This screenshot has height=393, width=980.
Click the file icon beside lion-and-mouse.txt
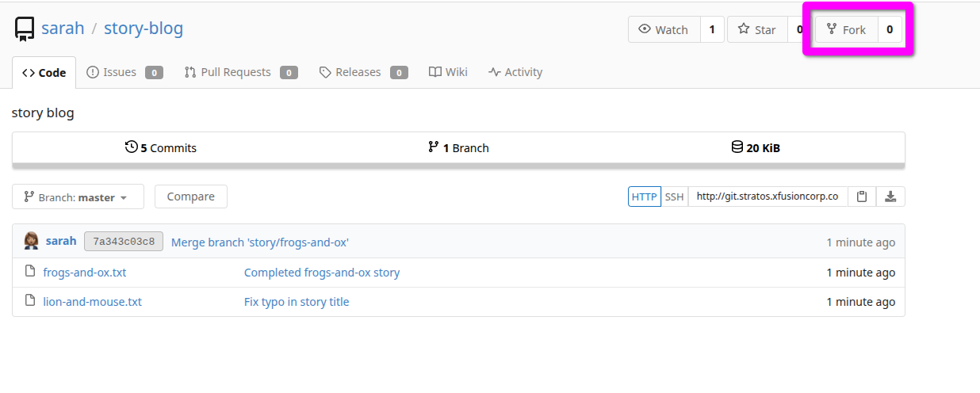(30, 301)
